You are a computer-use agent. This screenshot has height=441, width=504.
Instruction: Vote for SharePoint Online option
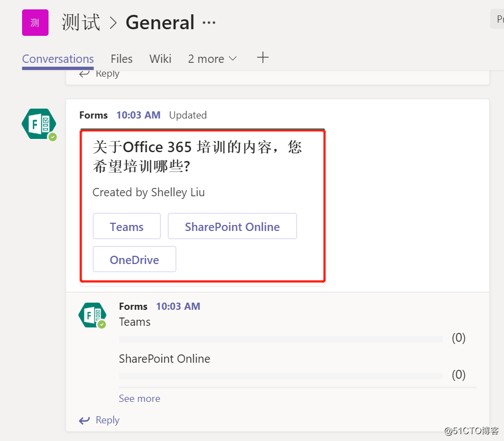232,226
